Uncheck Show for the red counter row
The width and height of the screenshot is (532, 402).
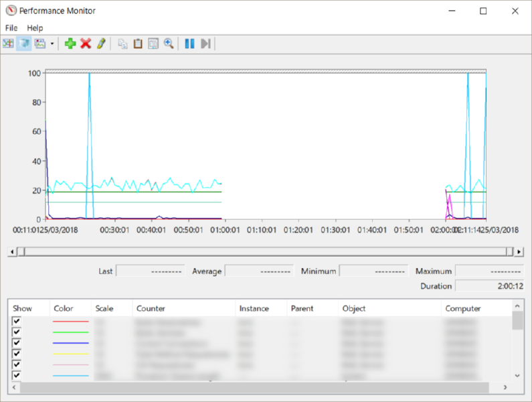pyautogui.click(x=16, y=321)
